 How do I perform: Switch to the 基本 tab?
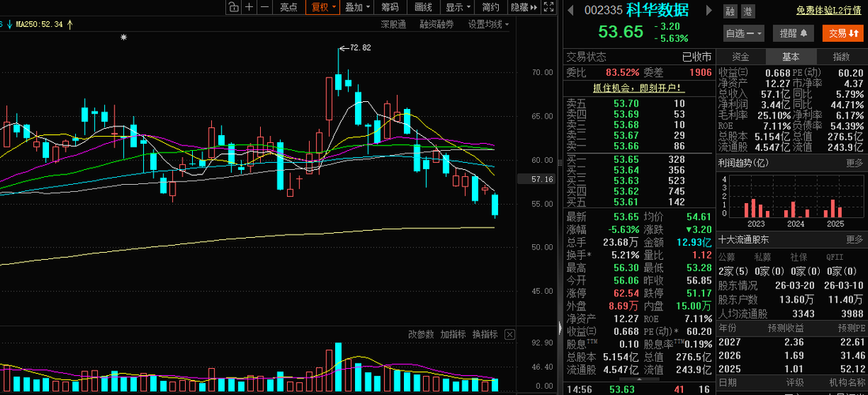pos(791,57)
